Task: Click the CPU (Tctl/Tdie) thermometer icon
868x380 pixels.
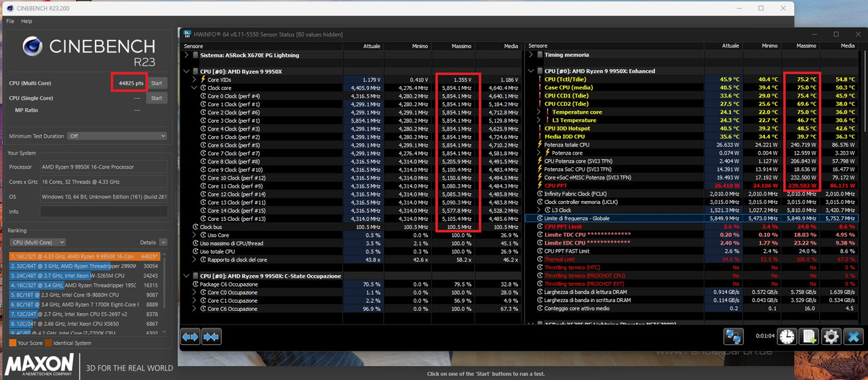Action: 540,79
